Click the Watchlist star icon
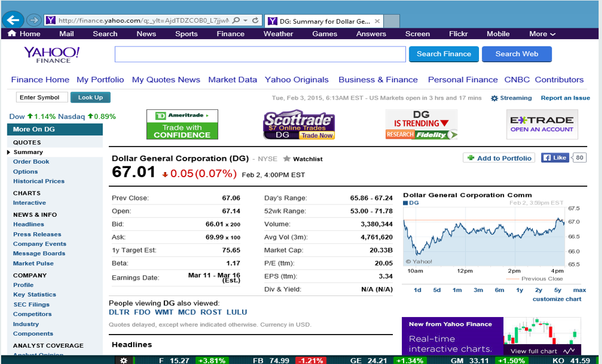Screen dimensions: 602x364 (x=286, y=159)
